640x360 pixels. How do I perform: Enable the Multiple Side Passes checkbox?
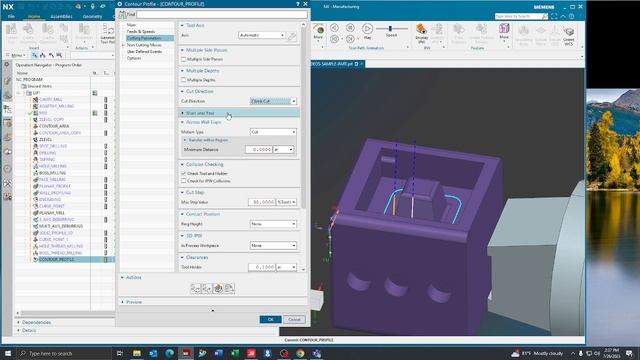184,59
